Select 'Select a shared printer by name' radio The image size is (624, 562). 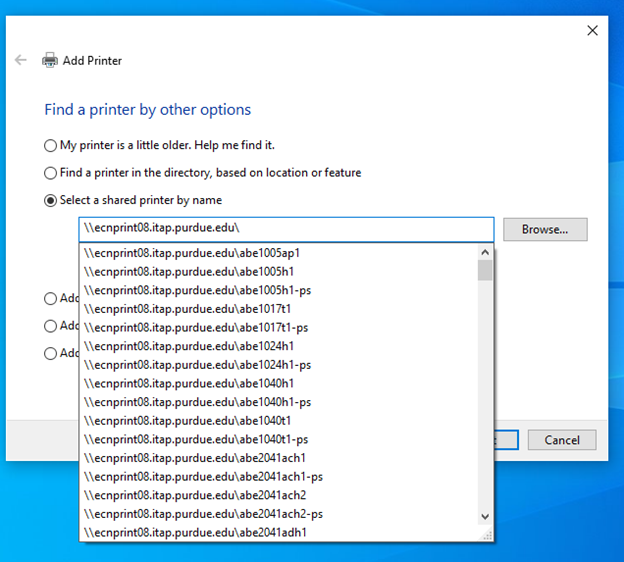pyautogui.click(x=50, y=200)
